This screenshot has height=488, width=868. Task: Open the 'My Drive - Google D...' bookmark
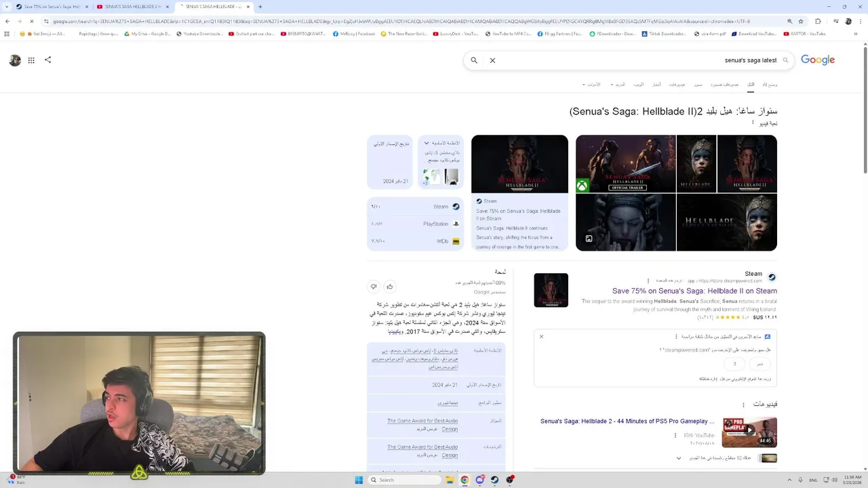coord(147,34)
